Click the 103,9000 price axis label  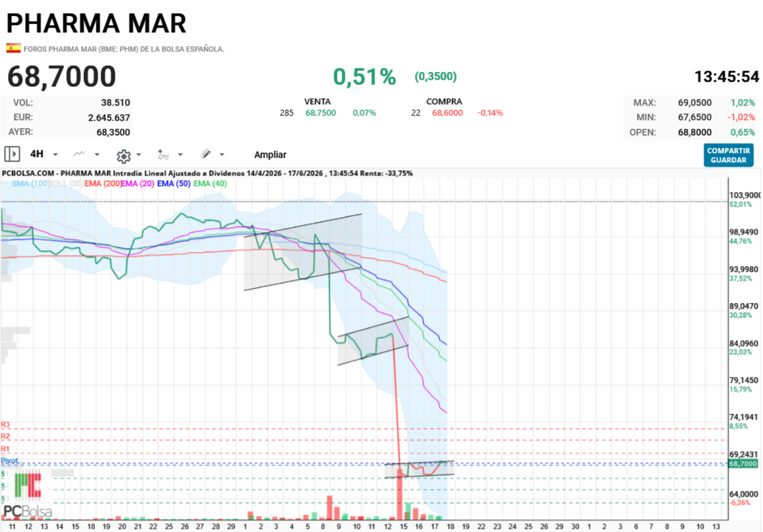[x=745, y=195]
